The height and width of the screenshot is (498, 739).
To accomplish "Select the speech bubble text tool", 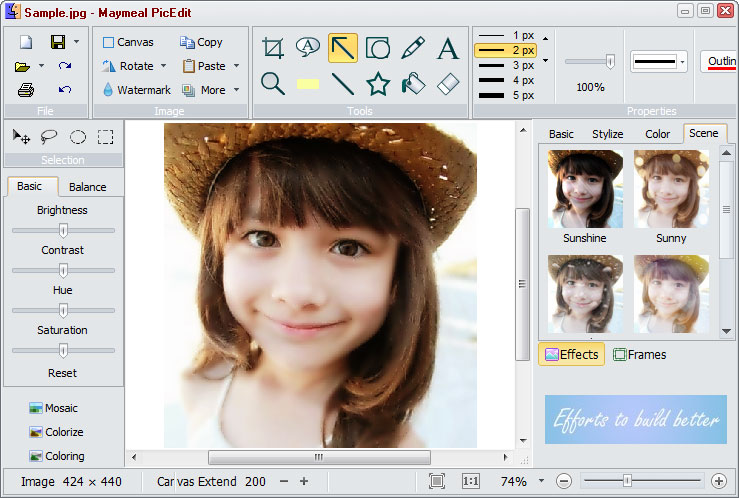I will pos(307,47).
